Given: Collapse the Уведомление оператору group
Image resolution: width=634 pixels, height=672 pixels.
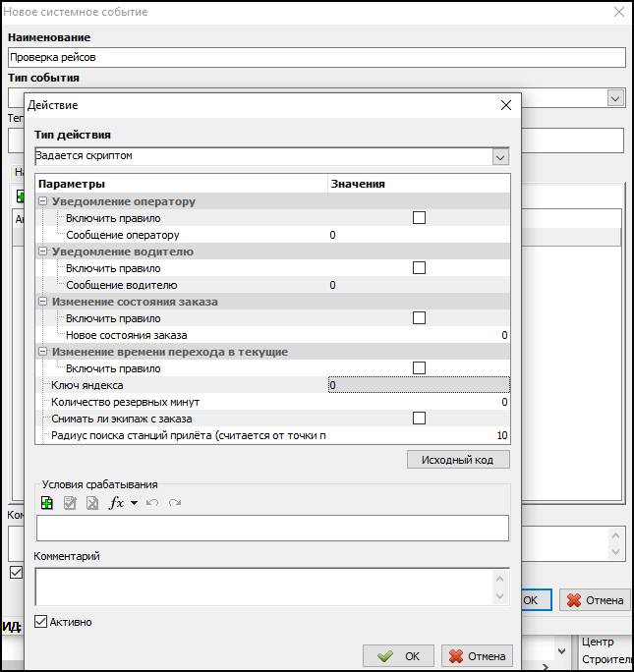Looking at the screenshot, I should click(x=43, y=201).
